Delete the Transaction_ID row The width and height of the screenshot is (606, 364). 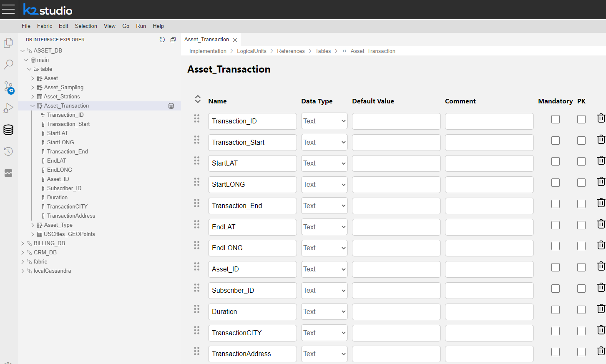(x=601, y=118)
